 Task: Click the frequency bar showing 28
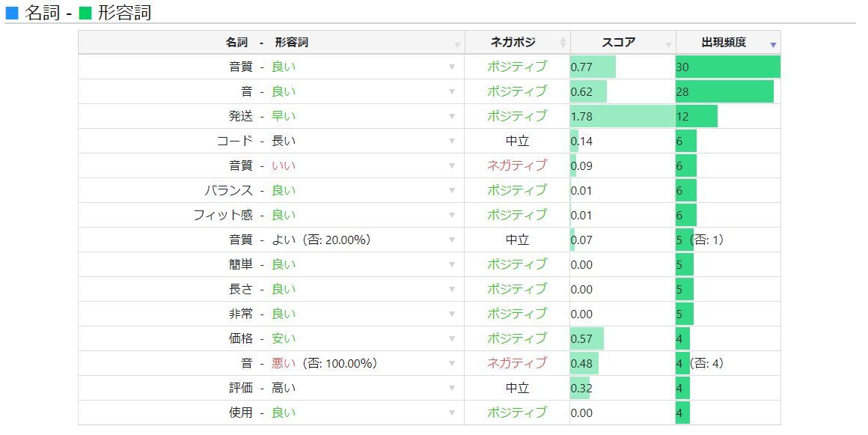724,91
